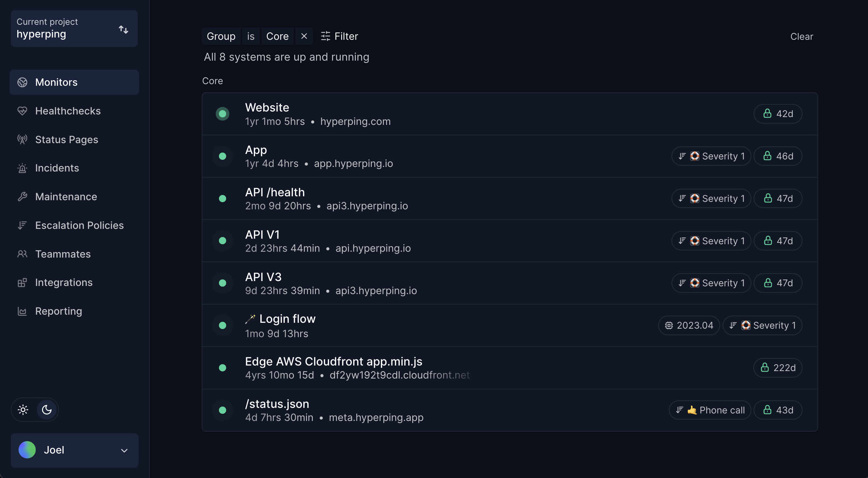This screenshot has height=478, width=868.
Task: Open the Login flow monitor
Action: point(510,326)
